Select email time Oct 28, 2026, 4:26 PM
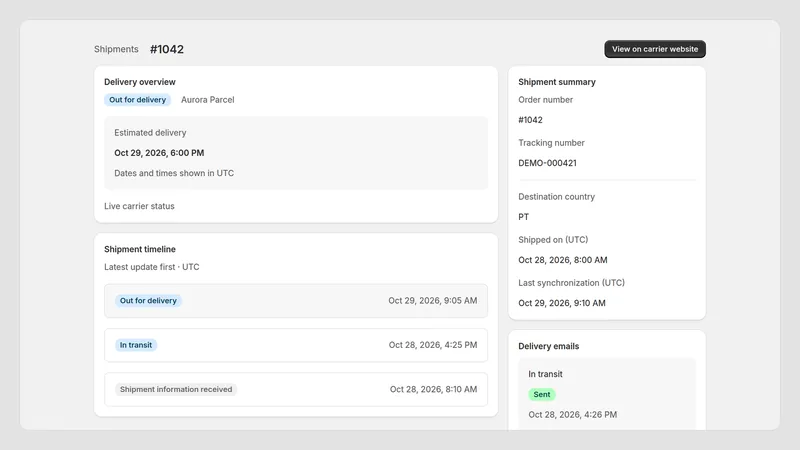Viewport: 800px width, 450px height. pyautogui.click(x=572, y=415)
